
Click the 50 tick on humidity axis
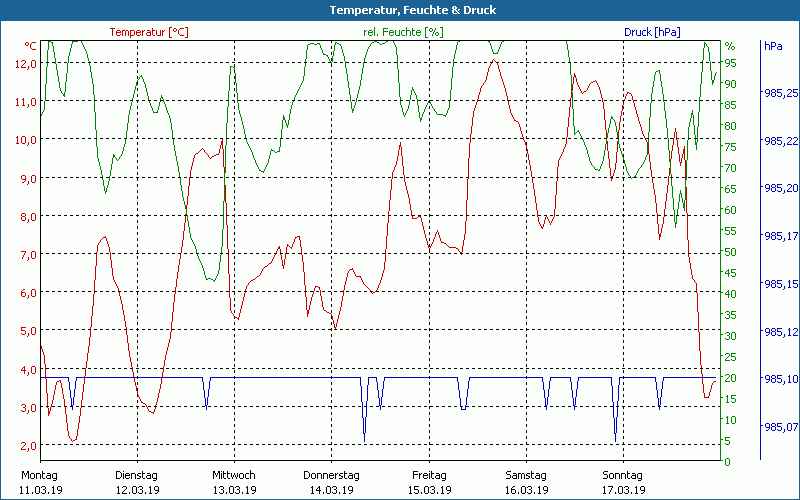coord(730,252)
